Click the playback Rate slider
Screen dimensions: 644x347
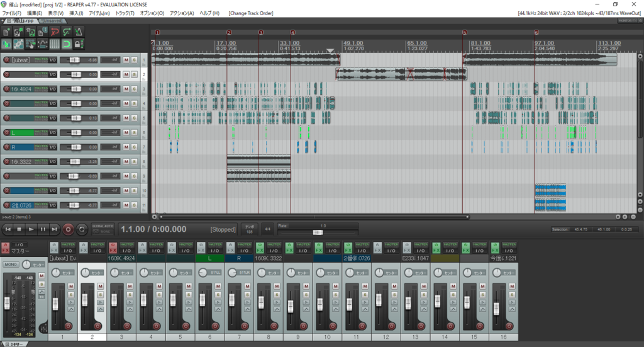tap(318, 232)
